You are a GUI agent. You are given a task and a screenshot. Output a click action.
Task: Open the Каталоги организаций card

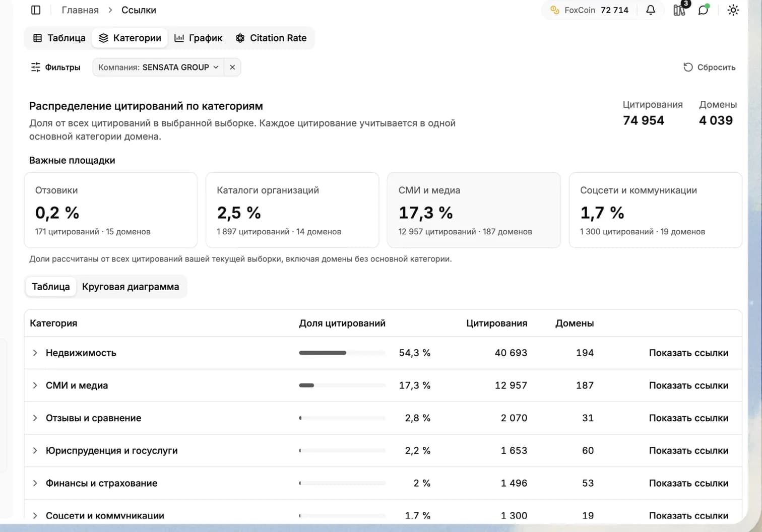pyautogui.click(x=292, y=210)
